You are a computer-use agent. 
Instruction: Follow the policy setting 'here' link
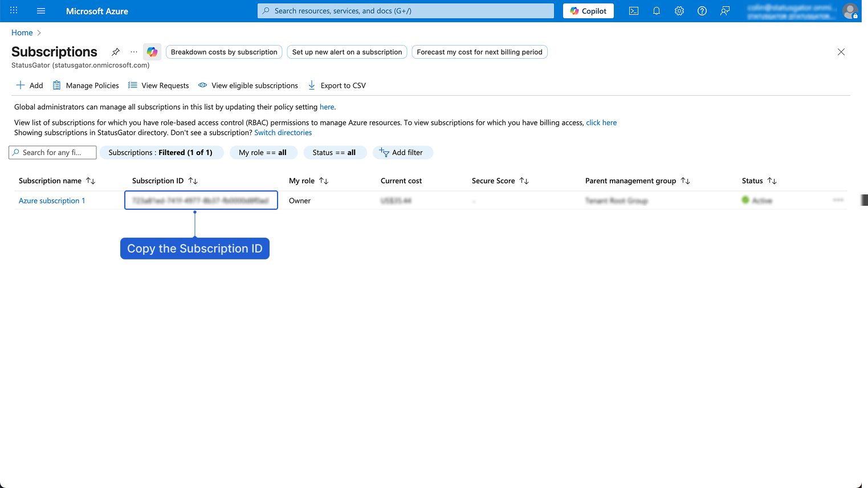(327, 107)
